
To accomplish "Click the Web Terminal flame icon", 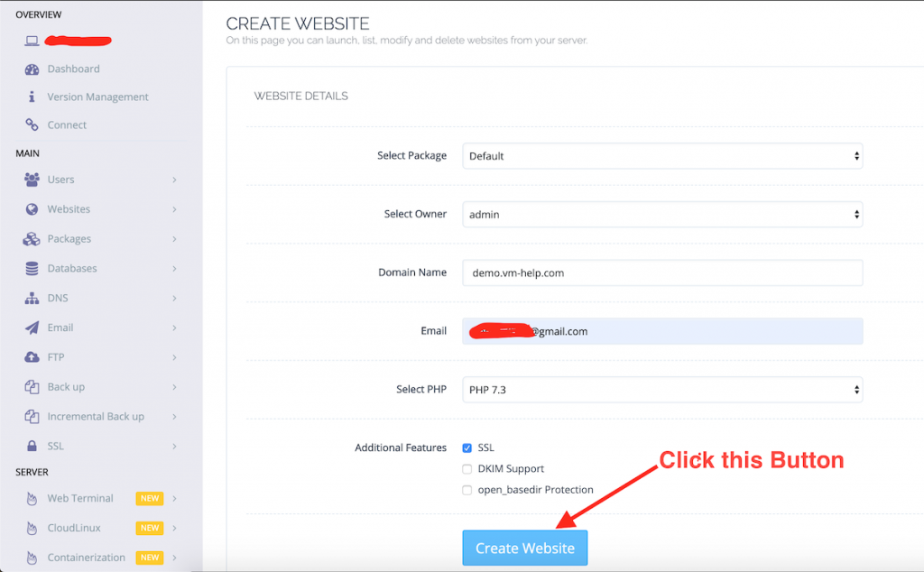I will [x=32, y=498].
